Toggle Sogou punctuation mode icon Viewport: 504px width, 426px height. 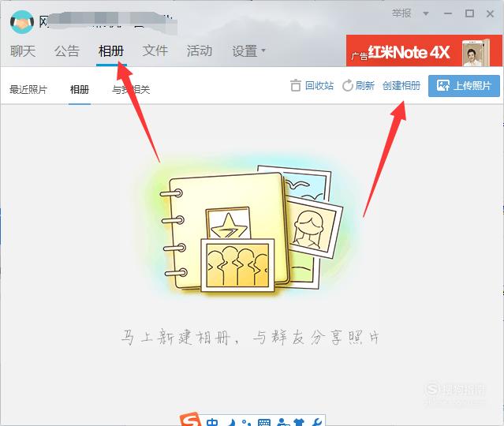tap(245, 422)
